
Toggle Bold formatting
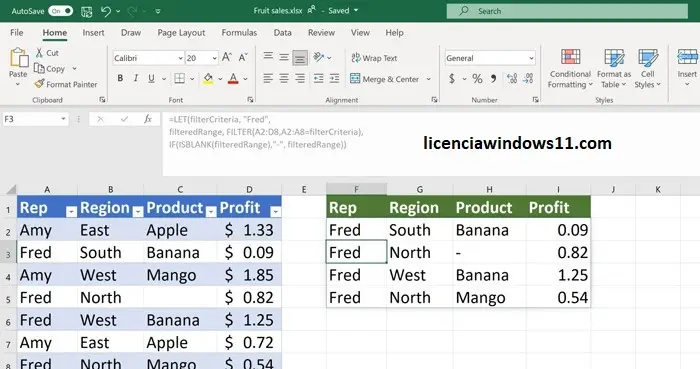coord(120,79)
